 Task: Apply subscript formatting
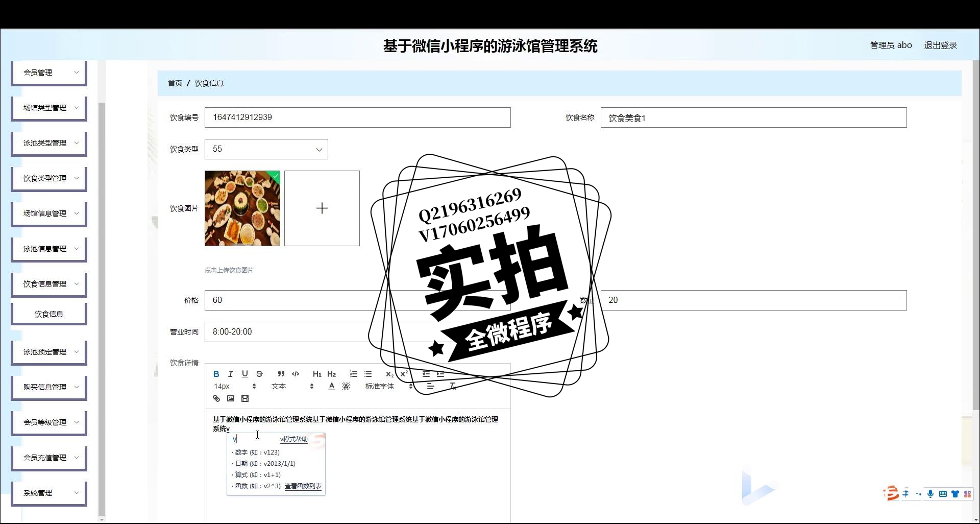coord(389,374)
